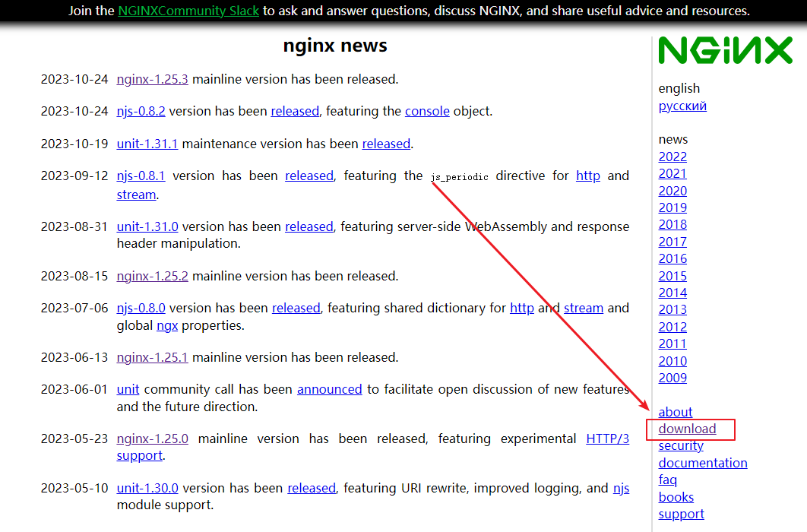Click the unit-1.31.1 maintenance link

point(147,144)
